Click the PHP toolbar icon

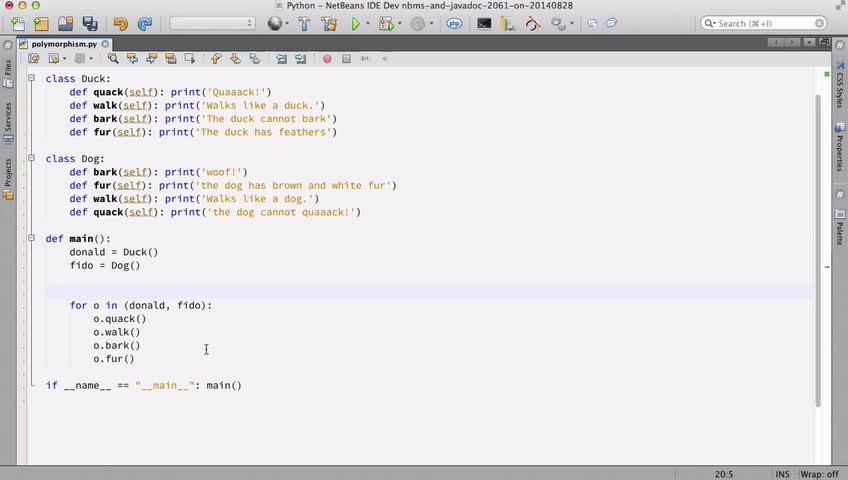point(454,24)
